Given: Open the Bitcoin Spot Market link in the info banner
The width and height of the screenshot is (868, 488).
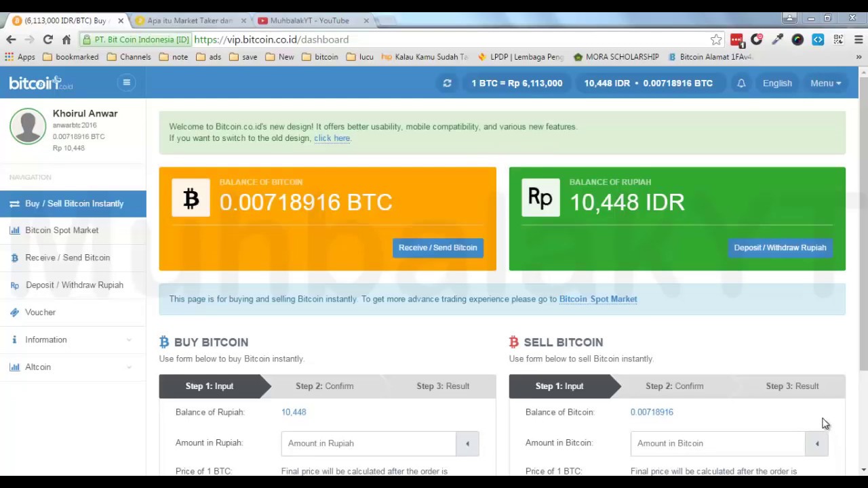Looking at the screenshot, I should 597,299.
